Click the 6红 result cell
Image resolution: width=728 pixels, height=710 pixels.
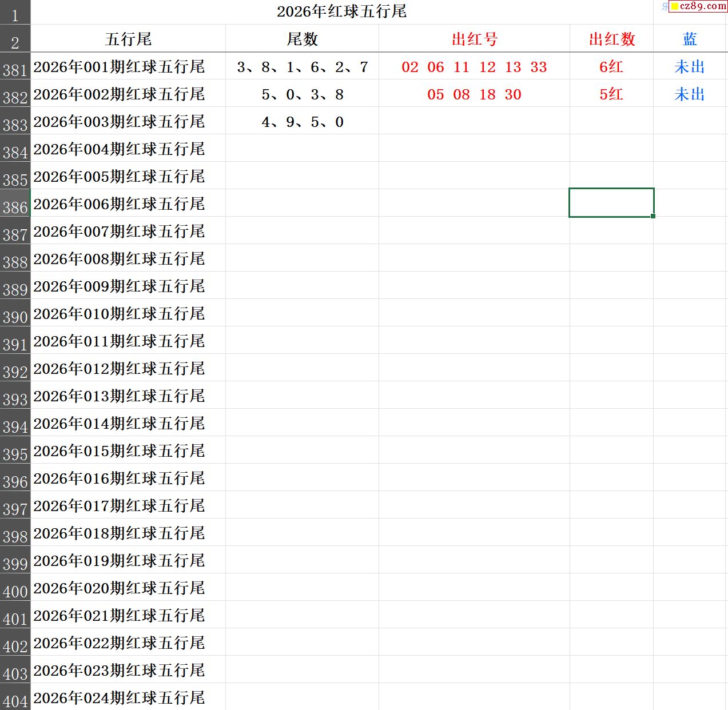tap(611, 67)
